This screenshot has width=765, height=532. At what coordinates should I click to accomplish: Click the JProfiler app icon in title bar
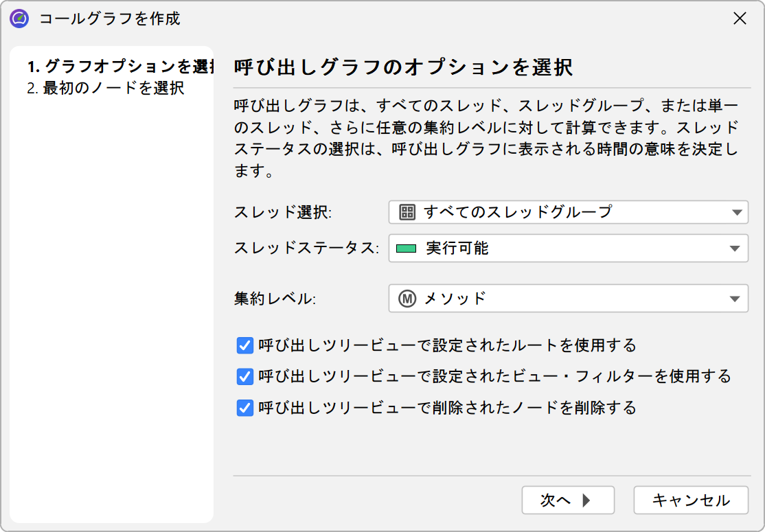(19, 19)
